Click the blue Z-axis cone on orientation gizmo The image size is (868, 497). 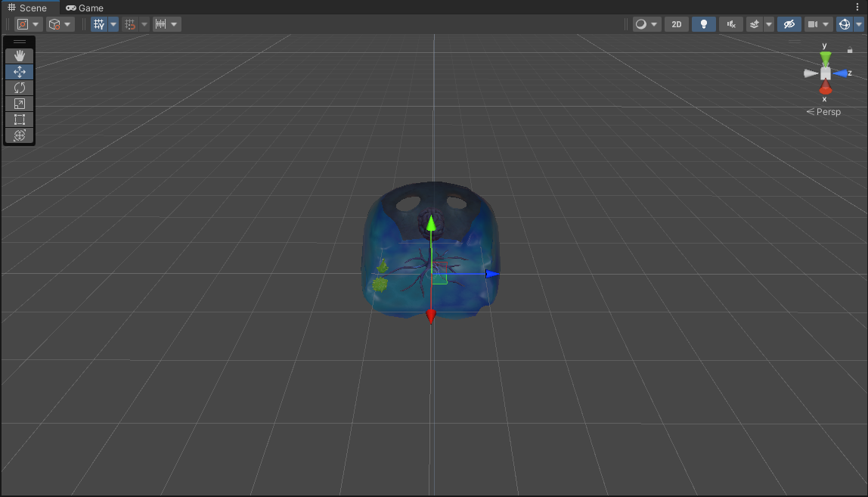[x=840, y=73]
